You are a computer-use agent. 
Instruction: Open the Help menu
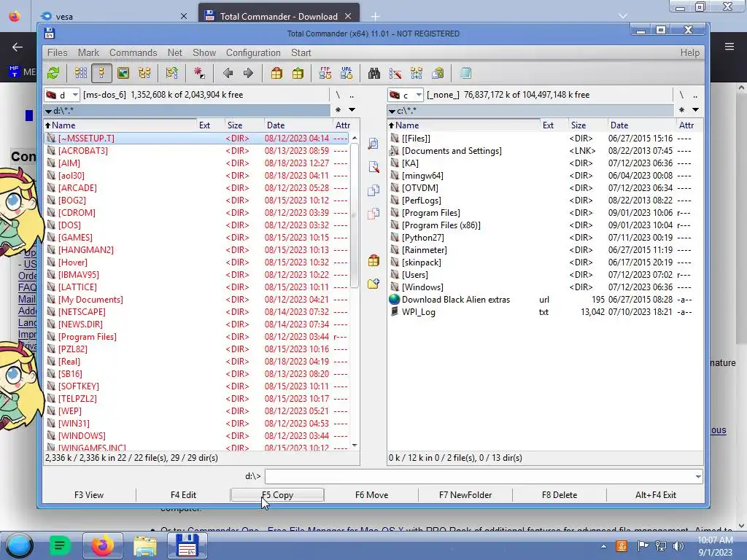[690, 52]
